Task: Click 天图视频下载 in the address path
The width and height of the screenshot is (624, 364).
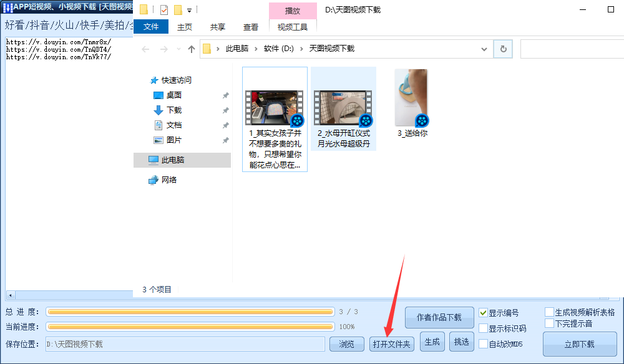Action: coord(331,49)
